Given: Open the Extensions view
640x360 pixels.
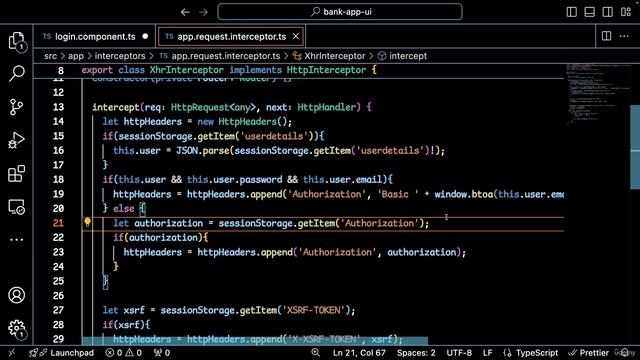Looking at the screenshot, I should click(x=17, y=173).
